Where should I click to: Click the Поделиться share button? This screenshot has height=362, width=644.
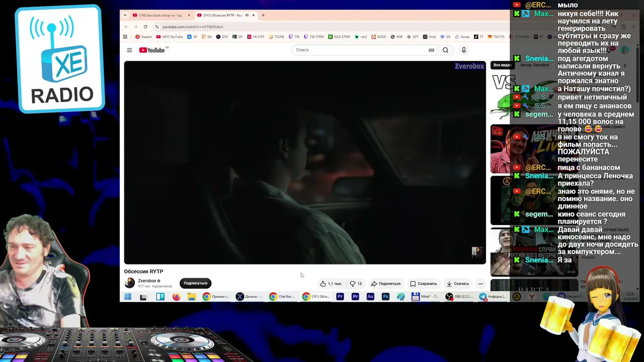[386, 284]
